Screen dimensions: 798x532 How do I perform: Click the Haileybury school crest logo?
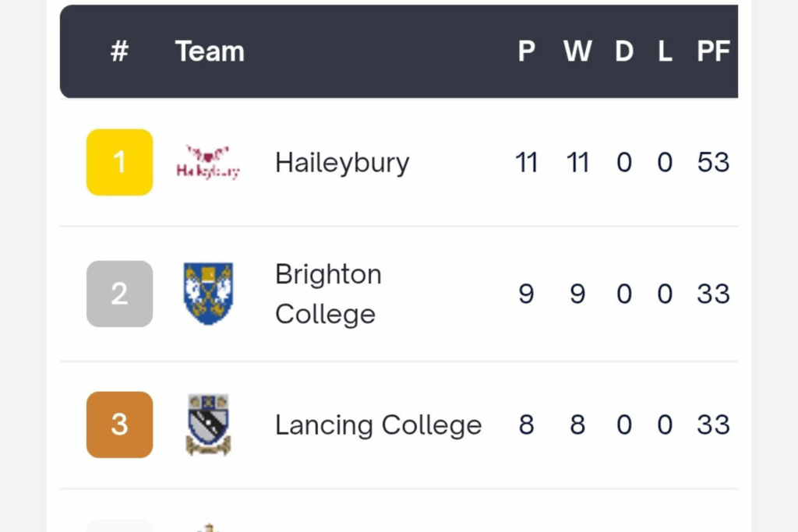click(x=208, y=162)
